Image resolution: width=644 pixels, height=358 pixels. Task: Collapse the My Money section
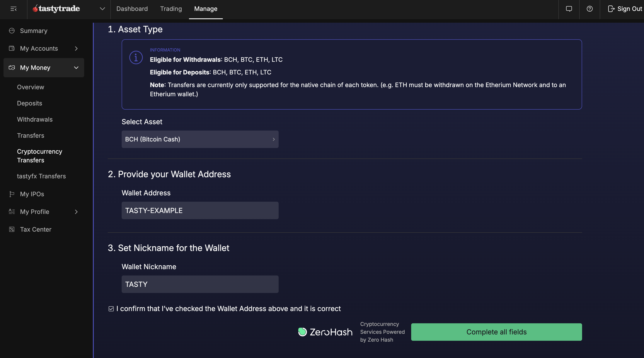[76, 68]
